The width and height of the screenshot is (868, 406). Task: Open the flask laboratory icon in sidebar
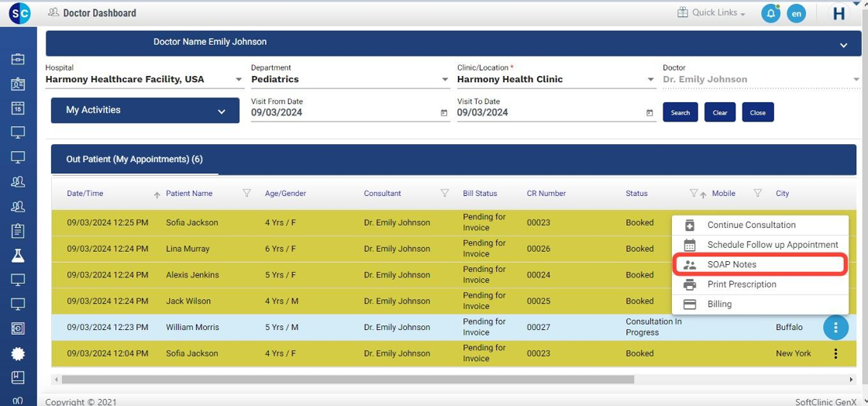pos(18,255)
